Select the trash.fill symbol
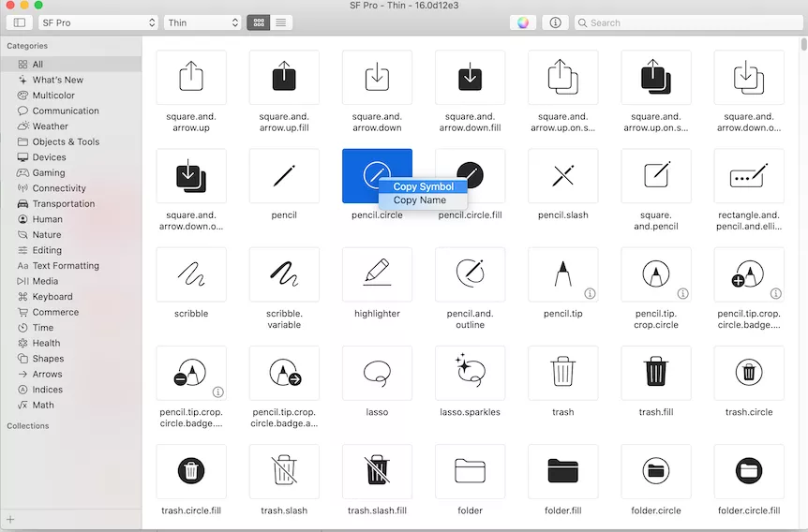The height and width of the screenshot is (532, 808). pyautogui.click(x=656, y=373)
